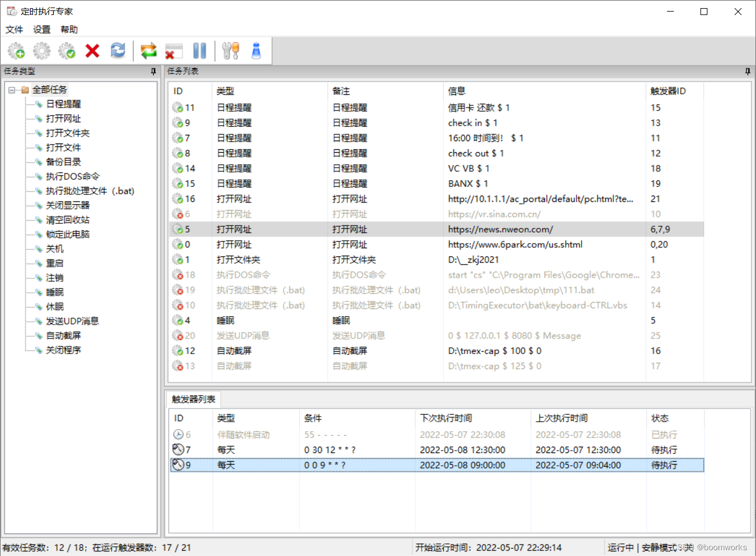The width and height of the screenshot is (756, 556).
Task: Click the status icon of task ID 13
Action: pyautogui.click(x=178, y=366)
